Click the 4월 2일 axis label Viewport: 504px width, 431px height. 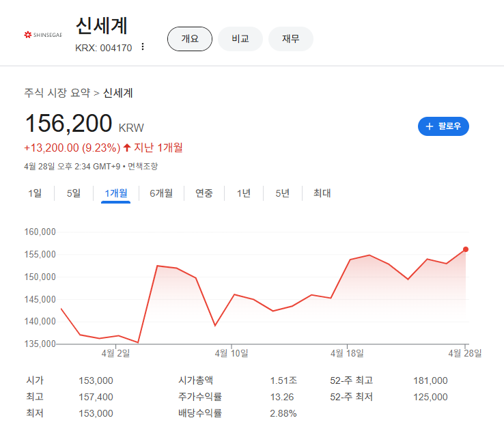115,354
